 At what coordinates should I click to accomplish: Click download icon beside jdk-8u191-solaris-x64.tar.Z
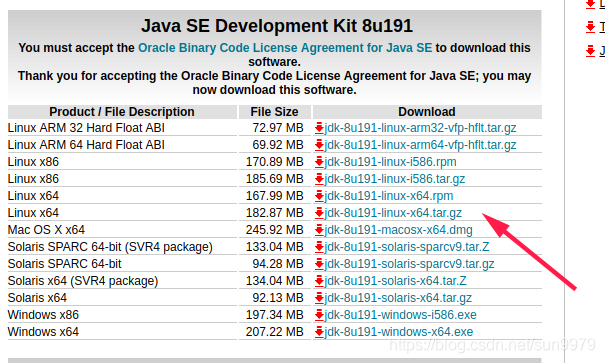tap(319, 280)
